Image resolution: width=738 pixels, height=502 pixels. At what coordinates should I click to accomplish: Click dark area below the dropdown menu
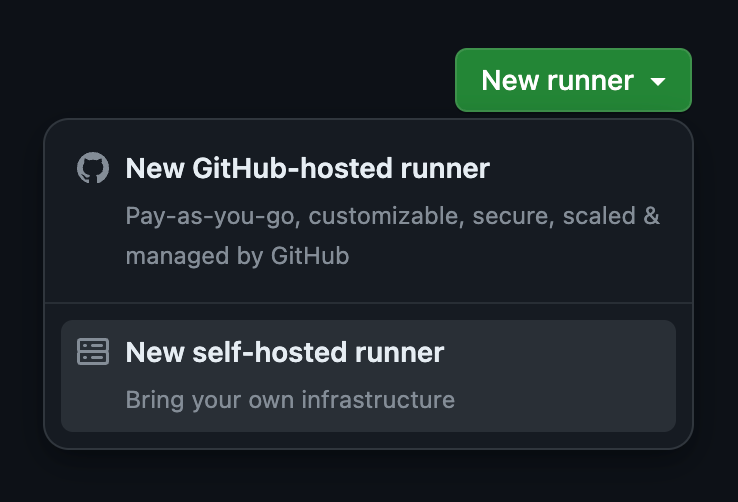click(368, 478)
